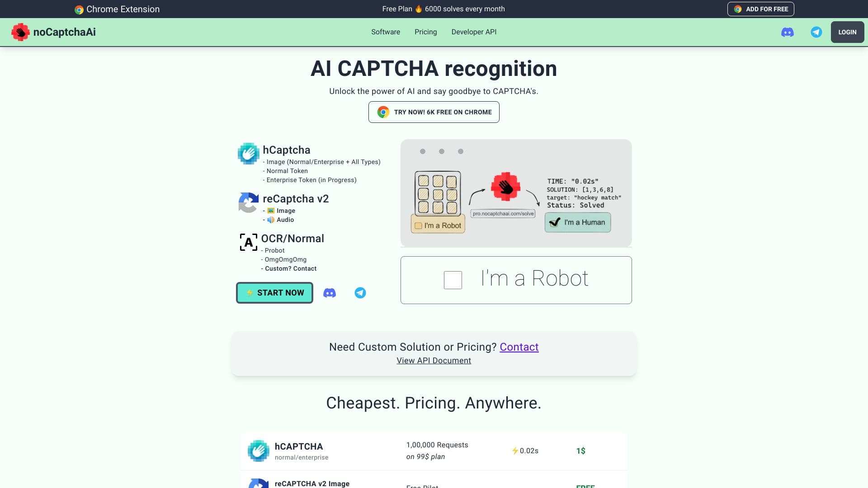The image size is (868, 488).
Task: Click the Discord icon beside START NOW
Action: pos(330,293)
